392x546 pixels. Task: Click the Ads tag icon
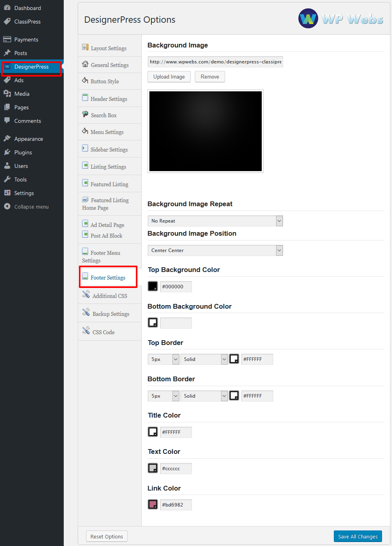[7, 80]
